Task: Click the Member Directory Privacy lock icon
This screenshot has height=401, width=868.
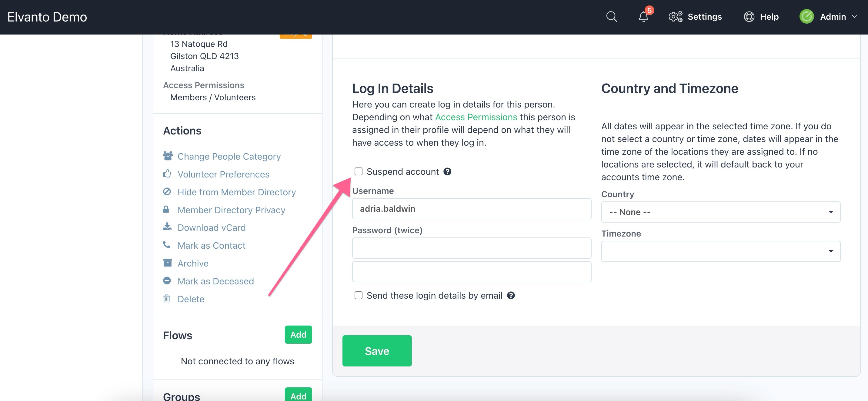Action: point(166,209)
